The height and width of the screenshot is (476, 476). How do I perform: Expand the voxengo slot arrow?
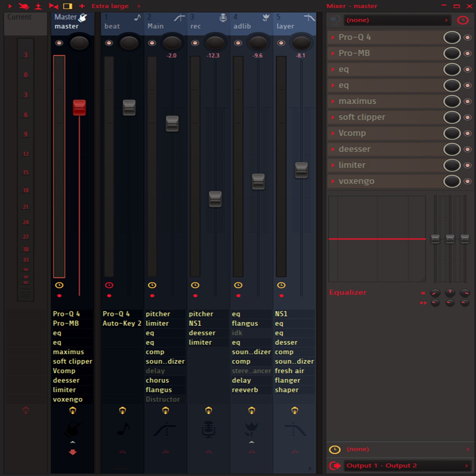(x=333, y=181)
